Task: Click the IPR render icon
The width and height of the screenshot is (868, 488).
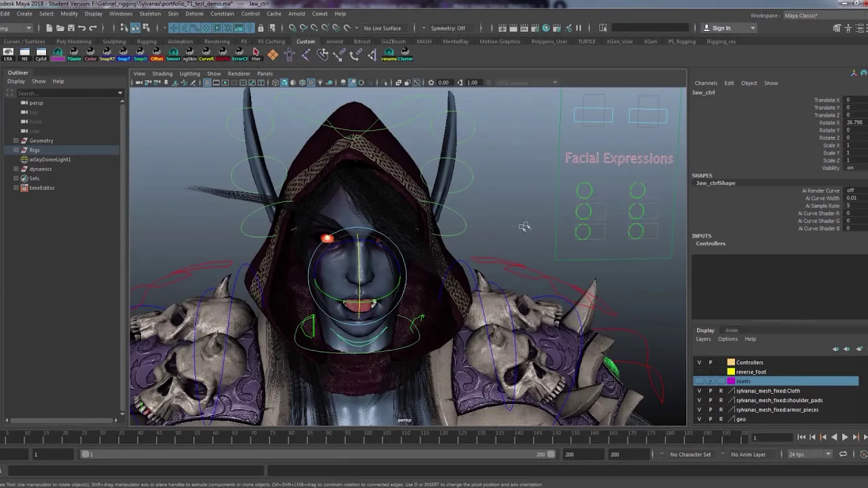Action: 524,28
